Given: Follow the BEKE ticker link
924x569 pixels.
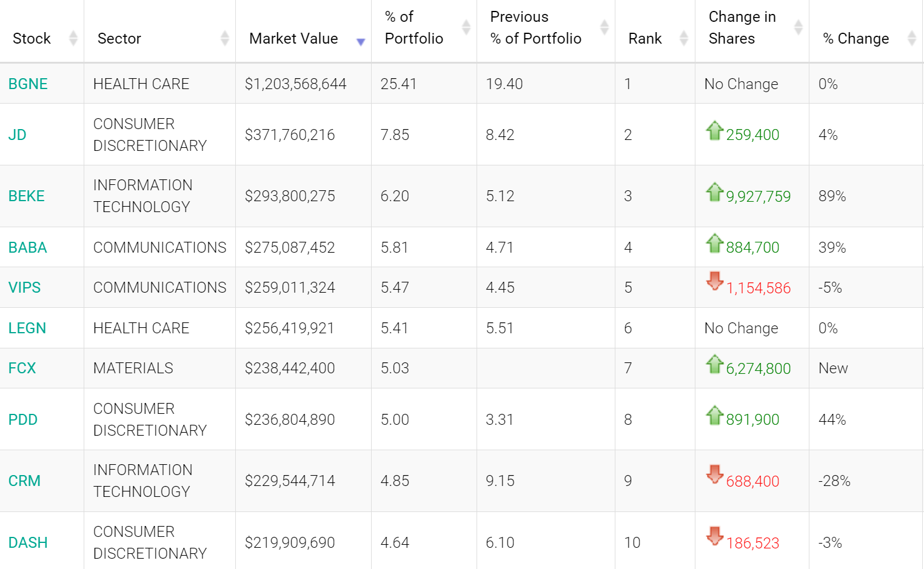Looking at the screenshot, I should (27, 196).
